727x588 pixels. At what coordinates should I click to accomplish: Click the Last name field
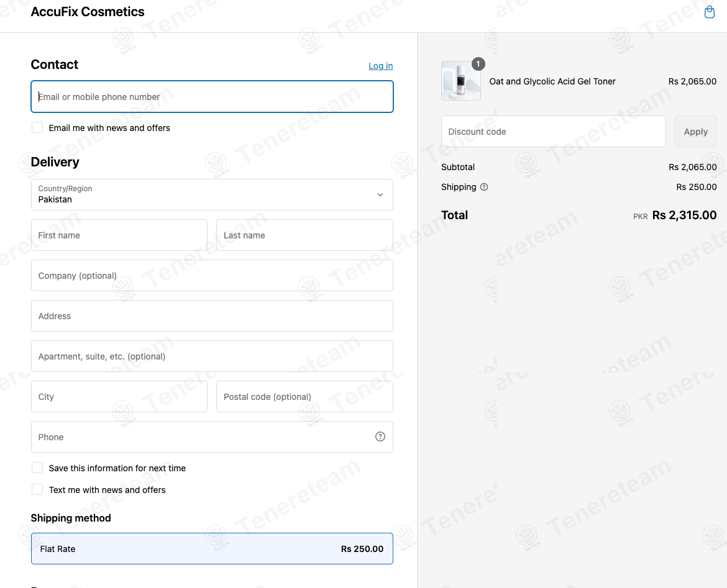click(304, 235)
